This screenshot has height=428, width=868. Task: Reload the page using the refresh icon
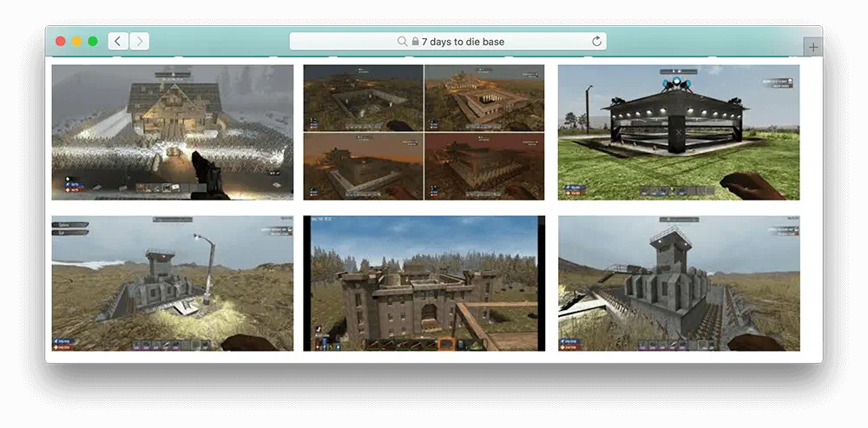point(597,42)
